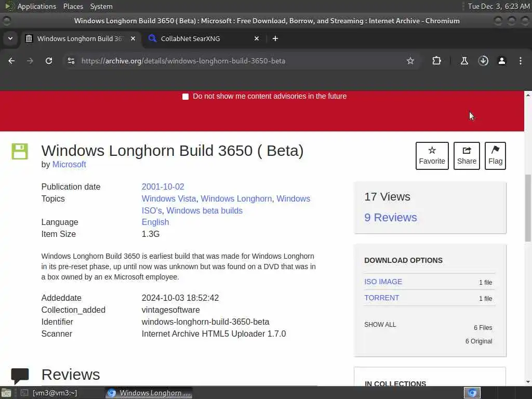Open the Windows Vista topic link
The width and height of the screenshot is (532, 399).
169,199
